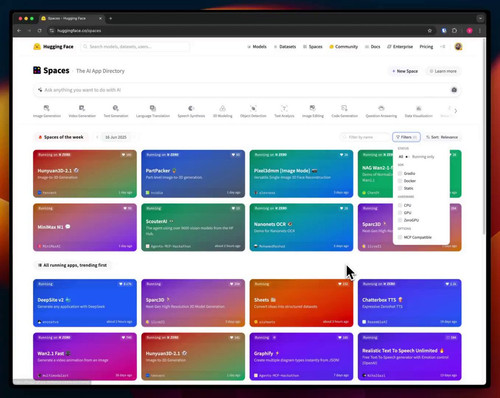Click the Chrome profile avatar icon
Image resolution: width=500 pixels, height=398 pixels.
[x=469, y=31]
